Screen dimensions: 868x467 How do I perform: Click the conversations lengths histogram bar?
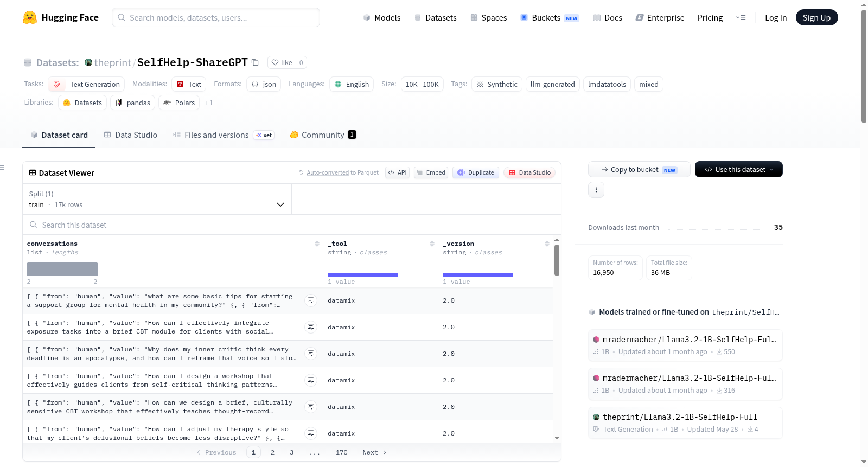tap(62, 269)
